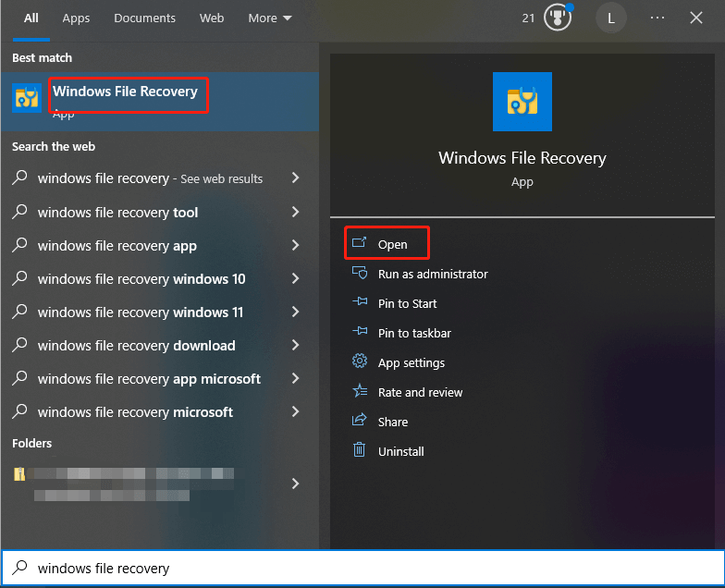Switch to the Apps tab
Image resolution: width=725 pixels, height=588 pixels.
coord(76,18)
